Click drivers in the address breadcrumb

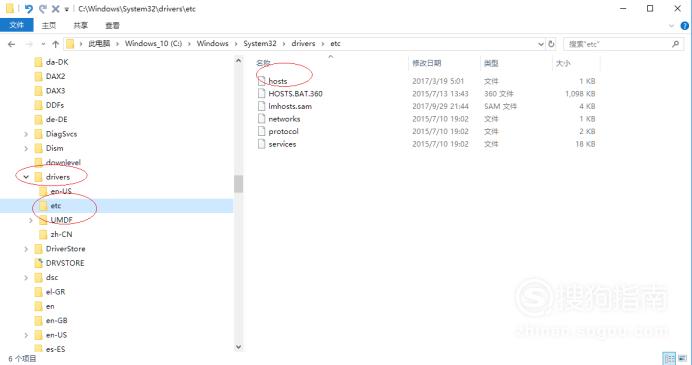click(x=303, y=44)
